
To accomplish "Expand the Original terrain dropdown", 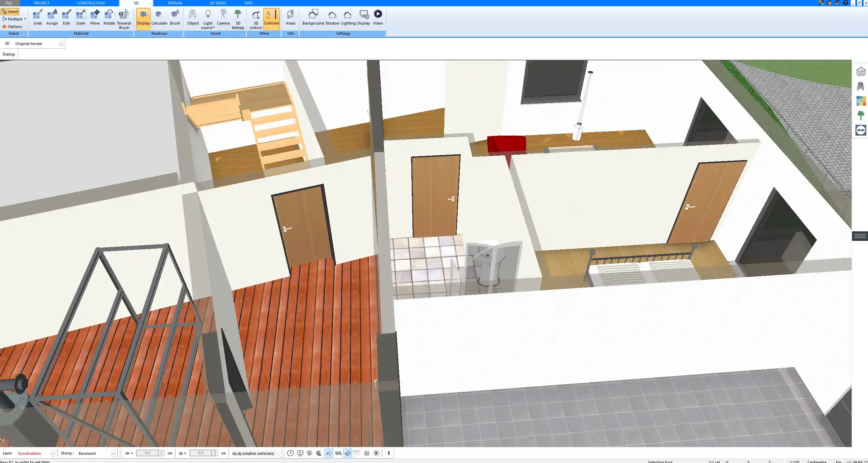I will 61,44.
